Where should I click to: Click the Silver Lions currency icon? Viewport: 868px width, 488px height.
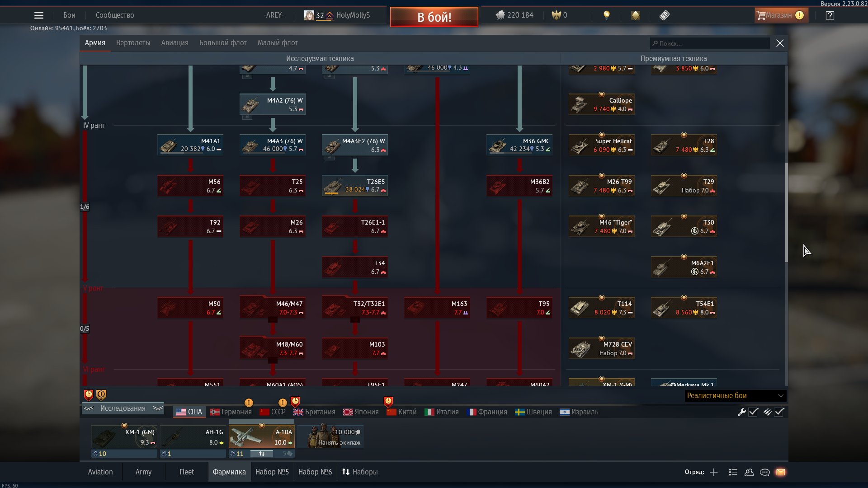coord(500,15)
